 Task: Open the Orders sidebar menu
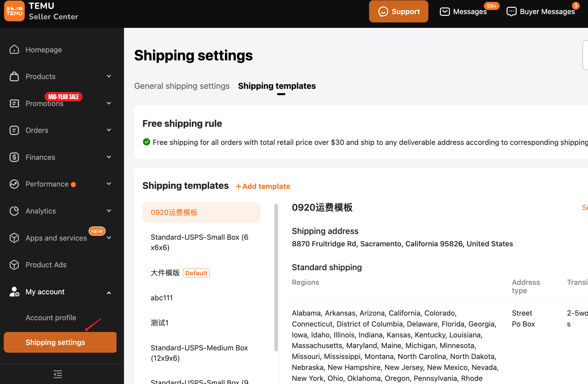click(x=37, y=130)
